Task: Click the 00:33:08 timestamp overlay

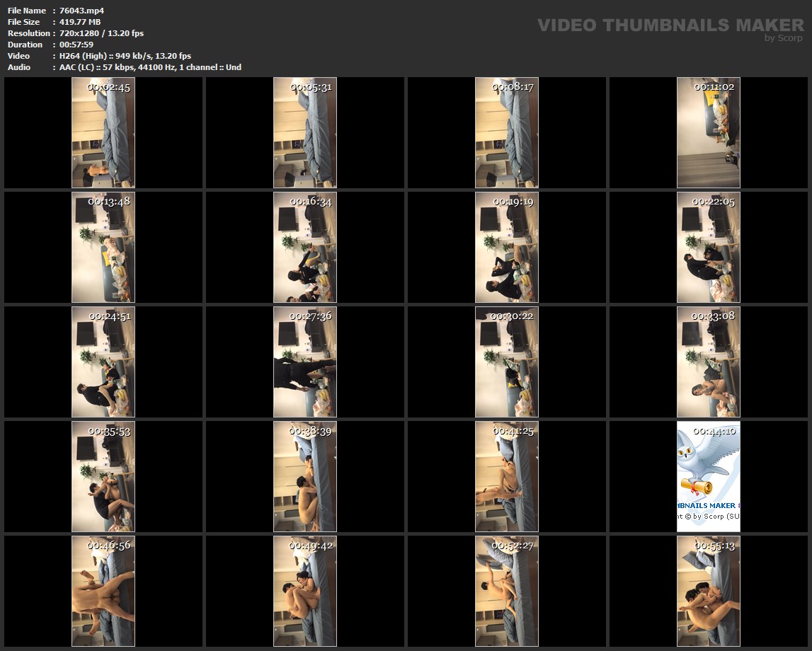Action: (x=713, y=316)
